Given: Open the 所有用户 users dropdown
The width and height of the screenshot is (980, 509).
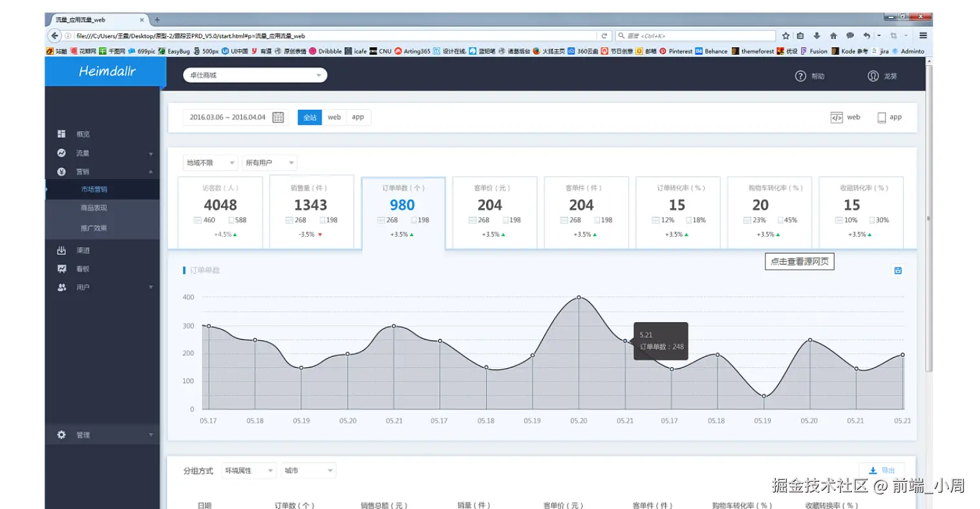Looking at the screenshot, I should click(x=270, y=163).
